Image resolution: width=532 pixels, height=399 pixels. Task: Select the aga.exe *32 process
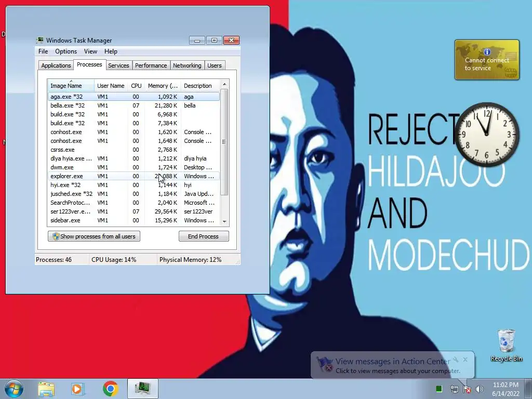coord(134,96)
